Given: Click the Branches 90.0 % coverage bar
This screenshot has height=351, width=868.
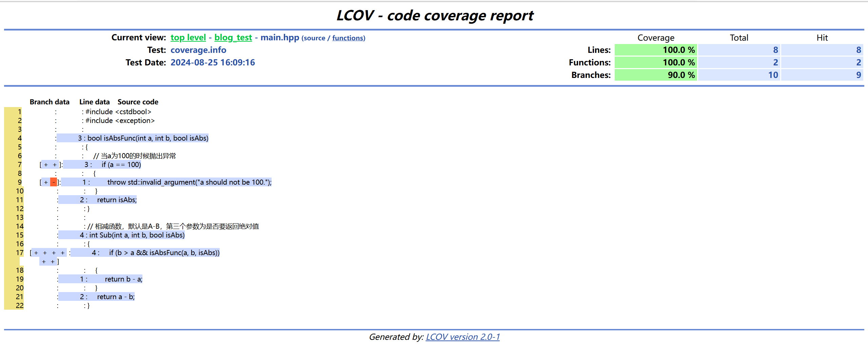Looking at the screenshot, I should [655, 75].
